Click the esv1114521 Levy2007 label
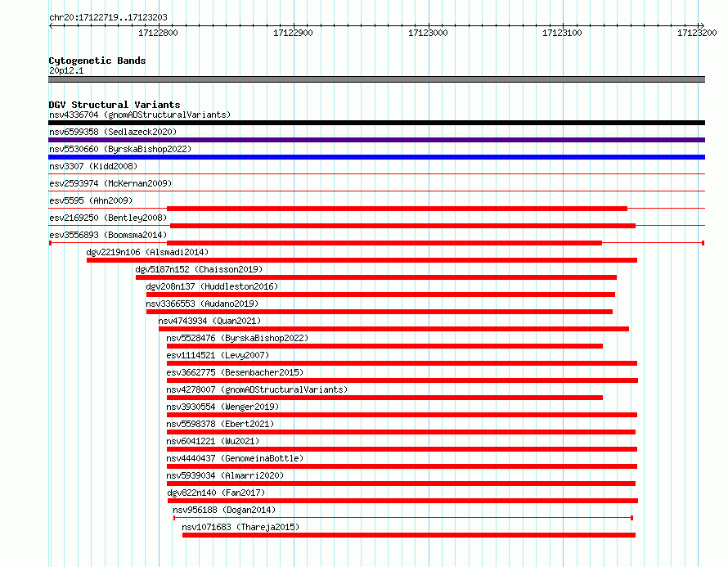The height and width of the screenshot is (567, 728). click(x=218, y=355)
